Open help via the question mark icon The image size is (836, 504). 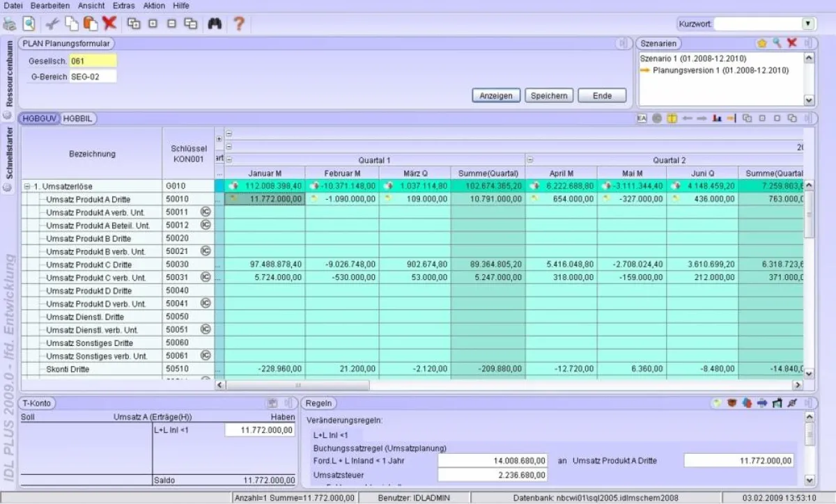tap(239, 23)
